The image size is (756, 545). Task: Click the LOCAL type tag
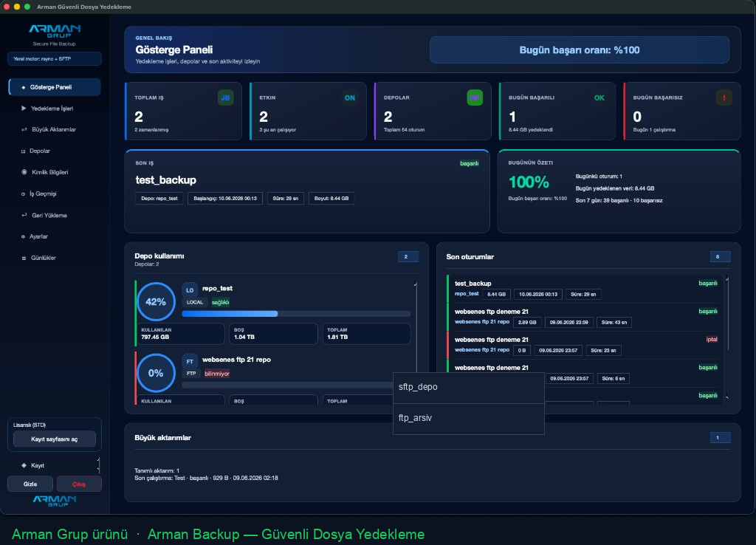(195, 302)
